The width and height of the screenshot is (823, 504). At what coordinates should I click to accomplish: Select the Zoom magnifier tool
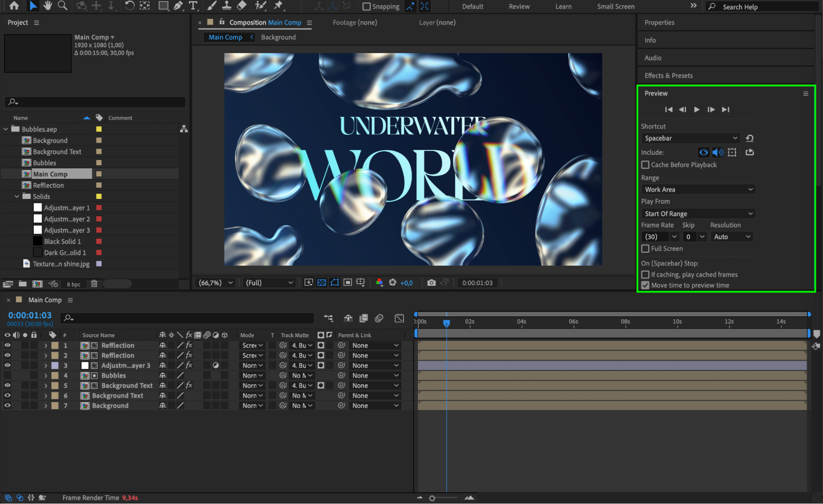pos(63,6)
